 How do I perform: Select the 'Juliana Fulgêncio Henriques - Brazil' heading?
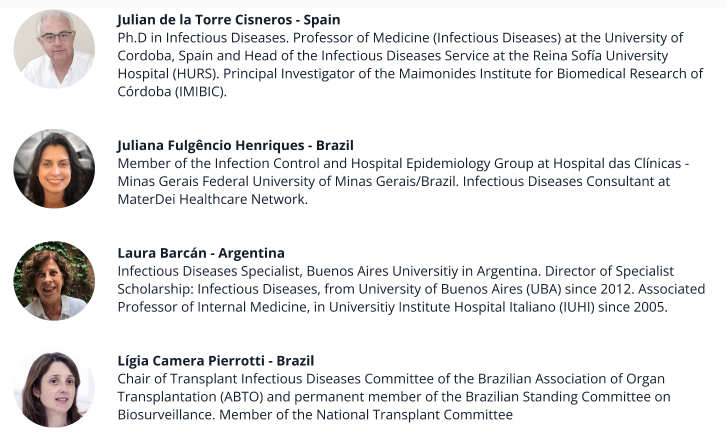pyautogui.click(x=235, y=145)
